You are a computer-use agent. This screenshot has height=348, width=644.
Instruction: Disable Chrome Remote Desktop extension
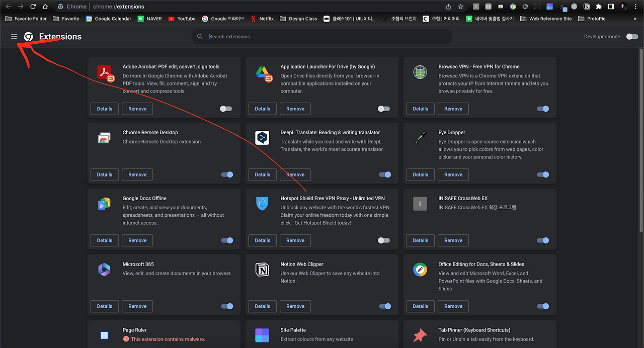point(227,175)
